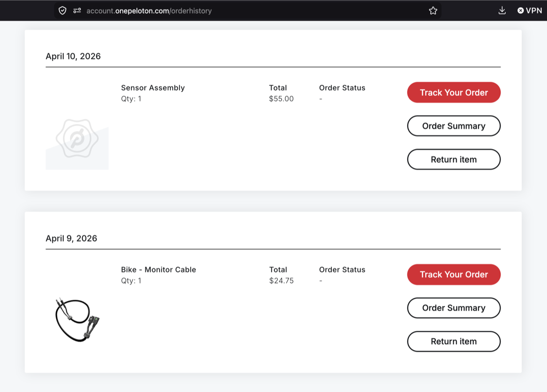Open the downloads arrow icon

(x=502, y=10)
